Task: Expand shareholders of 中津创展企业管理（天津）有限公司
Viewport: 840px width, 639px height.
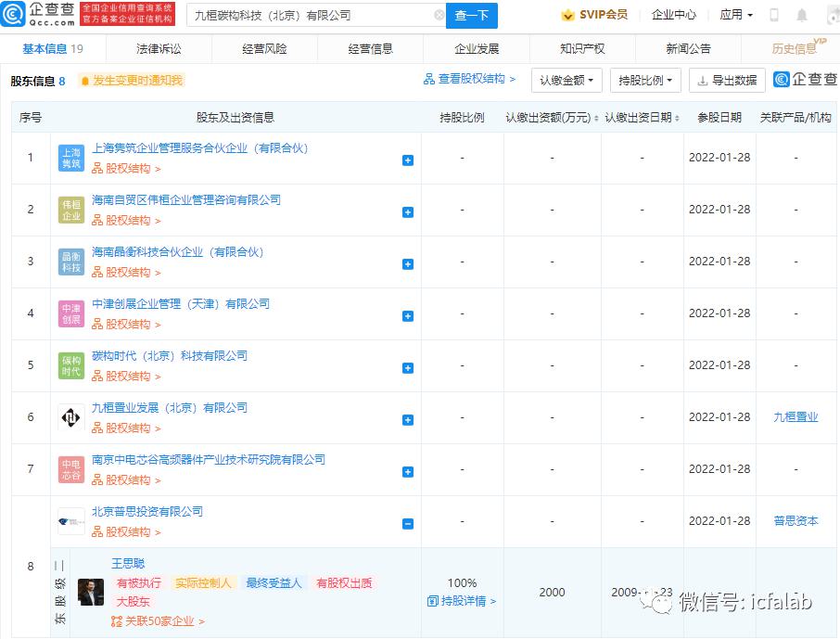Action: (408, 316)
